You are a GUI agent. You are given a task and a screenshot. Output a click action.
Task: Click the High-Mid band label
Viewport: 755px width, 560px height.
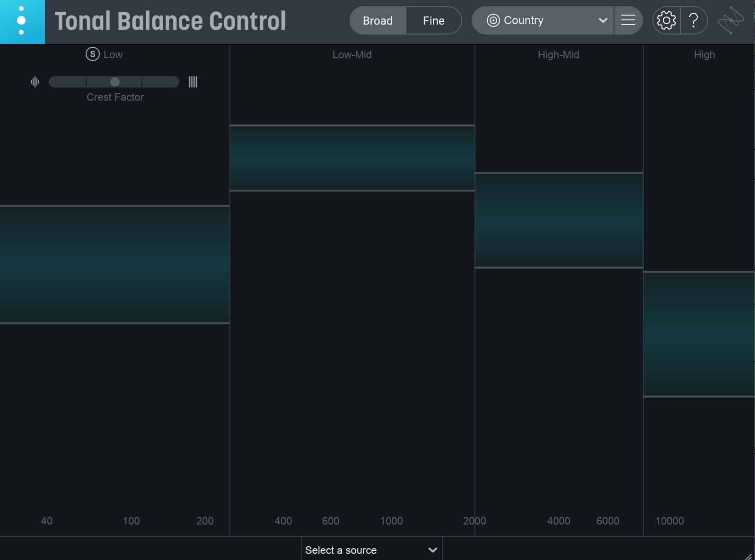[558, 54]
